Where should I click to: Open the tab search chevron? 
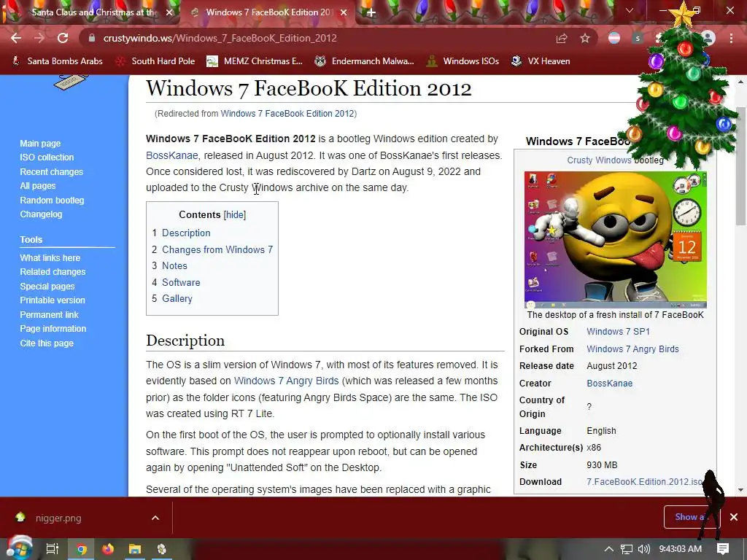[630, 10]
